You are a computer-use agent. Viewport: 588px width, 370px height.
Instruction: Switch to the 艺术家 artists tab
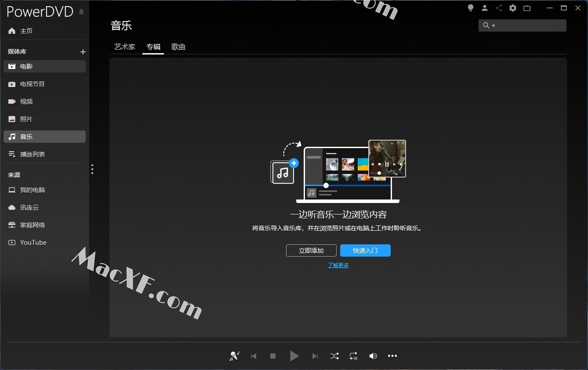coord(125,47)
